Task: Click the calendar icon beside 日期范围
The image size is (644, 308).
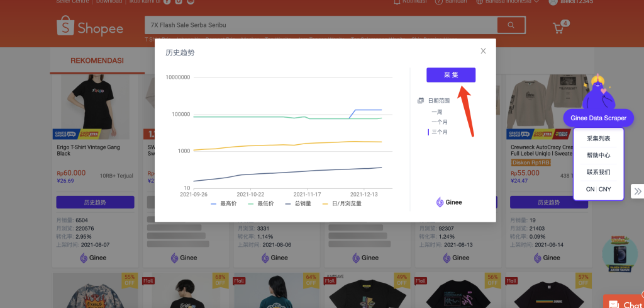Action: [x=421, y=101]
